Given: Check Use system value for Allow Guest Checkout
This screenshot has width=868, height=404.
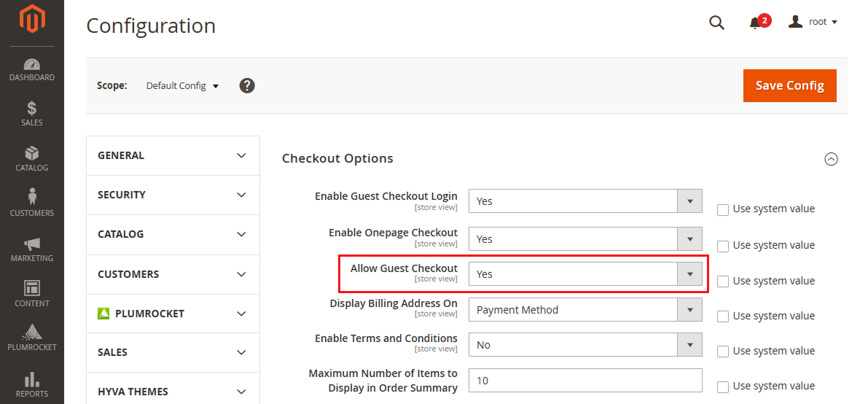Looking at the screenshot, I should click(x=722, y=281).
